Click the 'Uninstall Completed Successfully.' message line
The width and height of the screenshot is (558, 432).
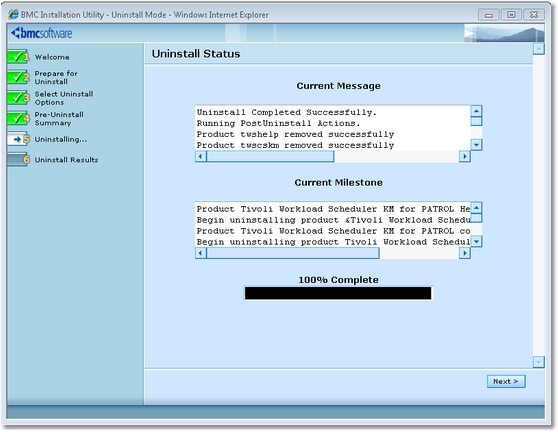click(x=286, y=112)
